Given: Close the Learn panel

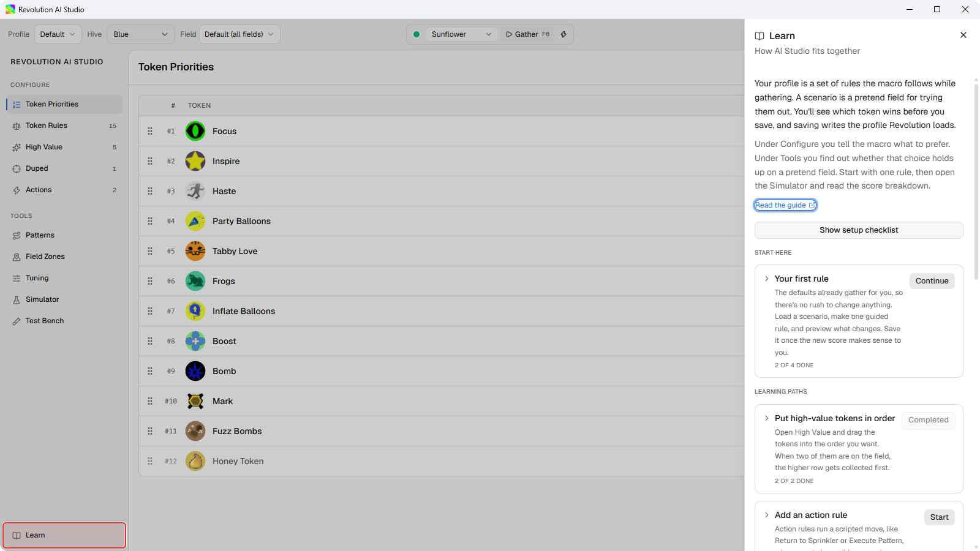Looking at the screenshot, I should [x=963, y=35].
